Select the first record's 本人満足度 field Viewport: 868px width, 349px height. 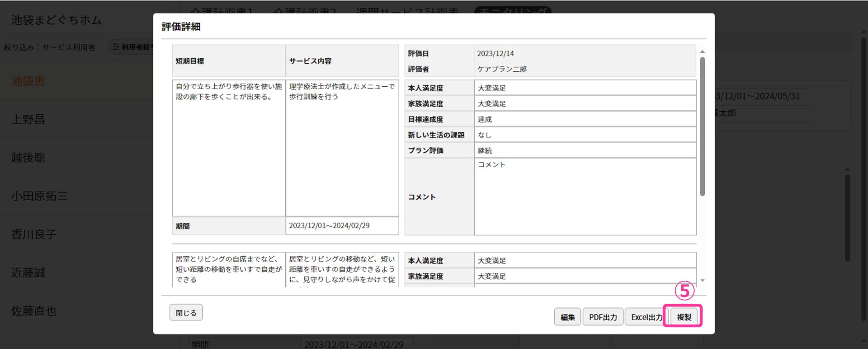click(585, 88)
